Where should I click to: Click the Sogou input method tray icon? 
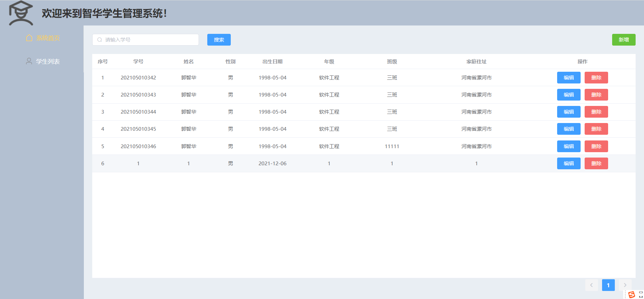[632, 294]
